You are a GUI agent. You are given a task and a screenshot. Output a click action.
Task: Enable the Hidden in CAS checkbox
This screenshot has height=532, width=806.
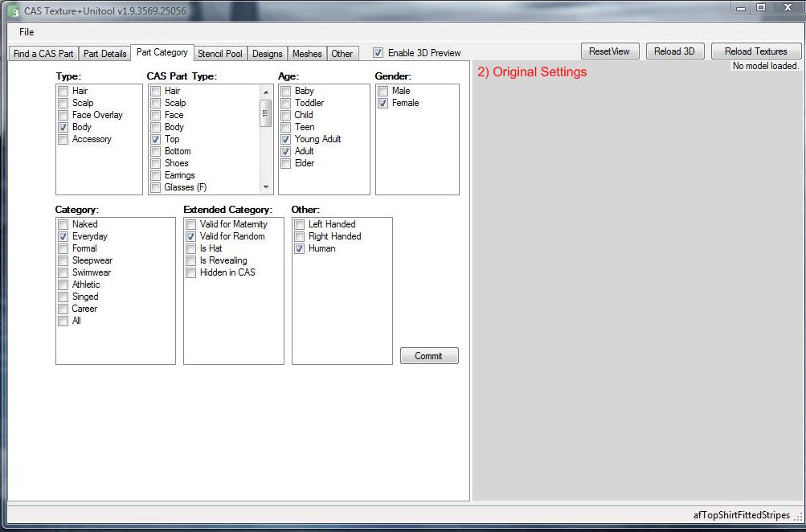point(191,272)
